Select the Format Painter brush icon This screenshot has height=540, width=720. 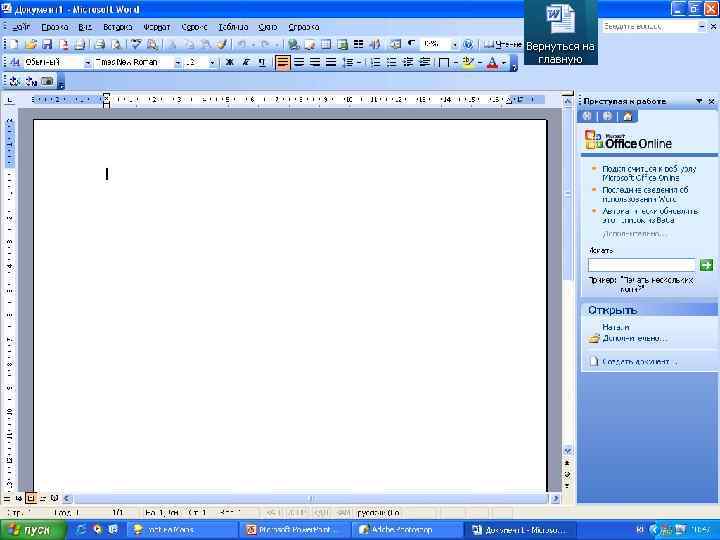point(222,45)
